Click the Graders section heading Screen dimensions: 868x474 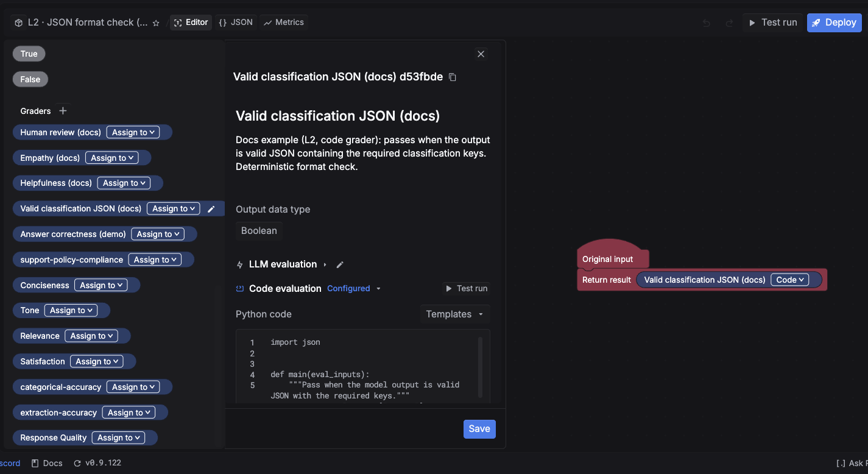pyautogui.click(x=35, y=111)
